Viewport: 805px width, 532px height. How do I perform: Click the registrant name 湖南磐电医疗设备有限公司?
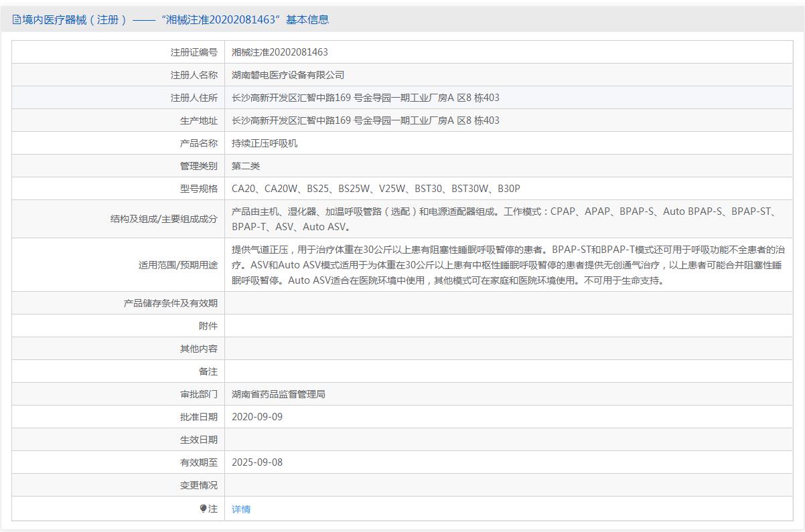pyautogui.click(x=288, y=75)
